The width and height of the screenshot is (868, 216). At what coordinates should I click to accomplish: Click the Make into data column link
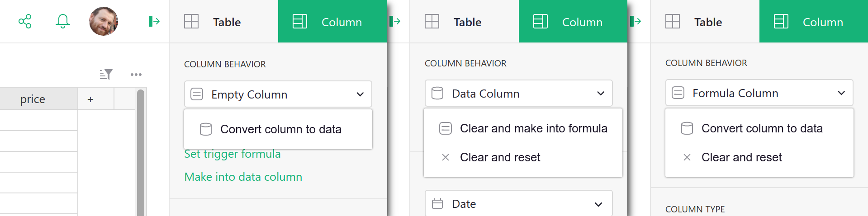point(243,177)
